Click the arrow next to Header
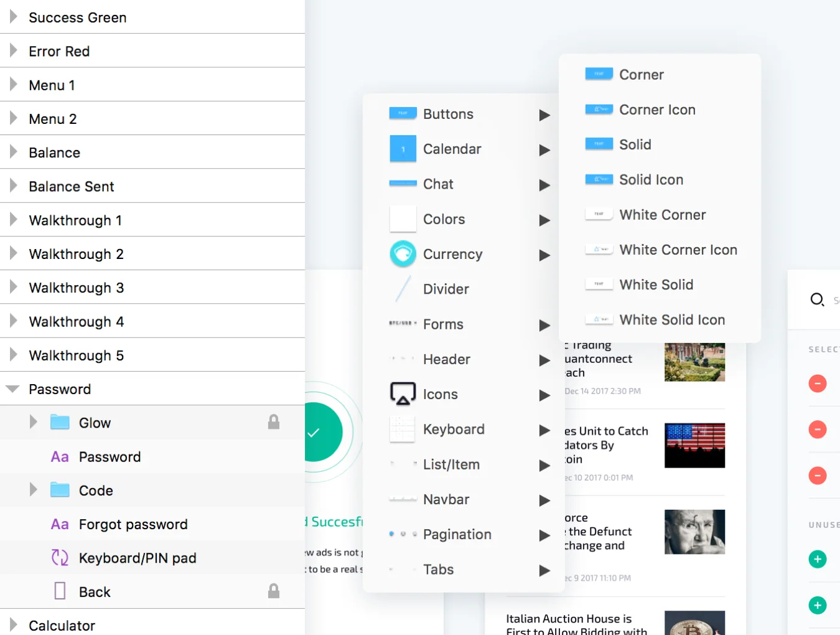The height and width of the screenshot is (635, 840). [x=544, y=360]
